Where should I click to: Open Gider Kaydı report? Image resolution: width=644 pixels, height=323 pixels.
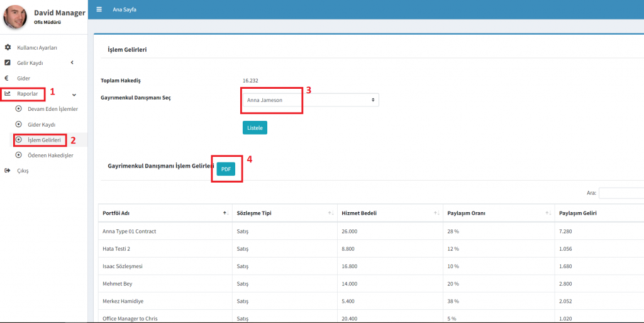[42, 125]
